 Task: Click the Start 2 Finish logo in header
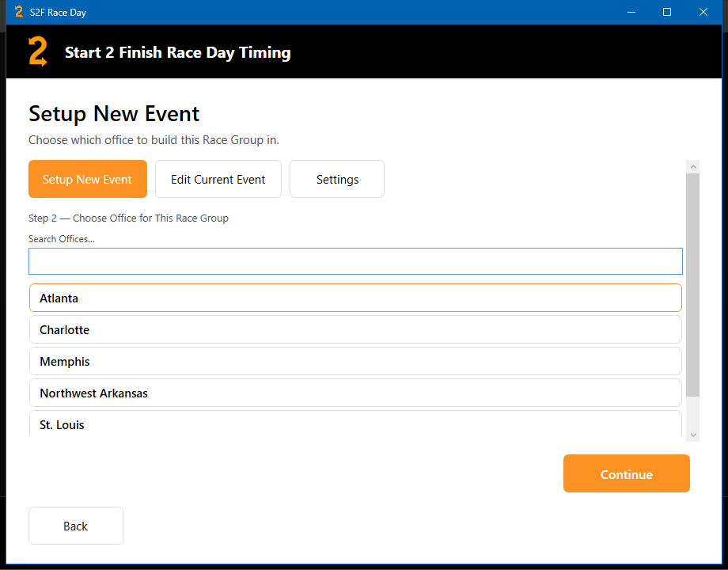pyautogui.click(x=38, y=51)
